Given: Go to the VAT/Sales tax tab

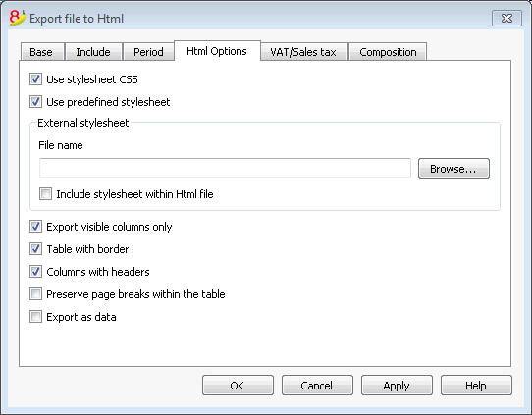Looking at the screenshot, I should click(304, 52).
